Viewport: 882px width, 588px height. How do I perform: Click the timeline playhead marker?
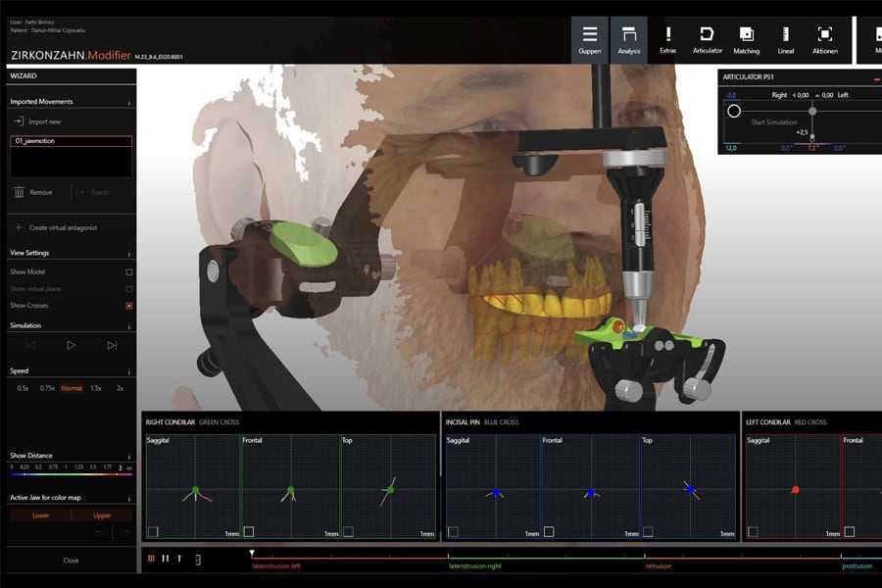(x=252, y=554)
